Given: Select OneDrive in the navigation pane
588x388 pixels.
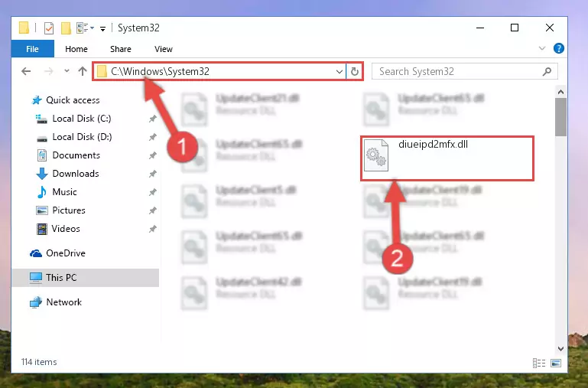Looking at the screenshot, I should [66, 253].
